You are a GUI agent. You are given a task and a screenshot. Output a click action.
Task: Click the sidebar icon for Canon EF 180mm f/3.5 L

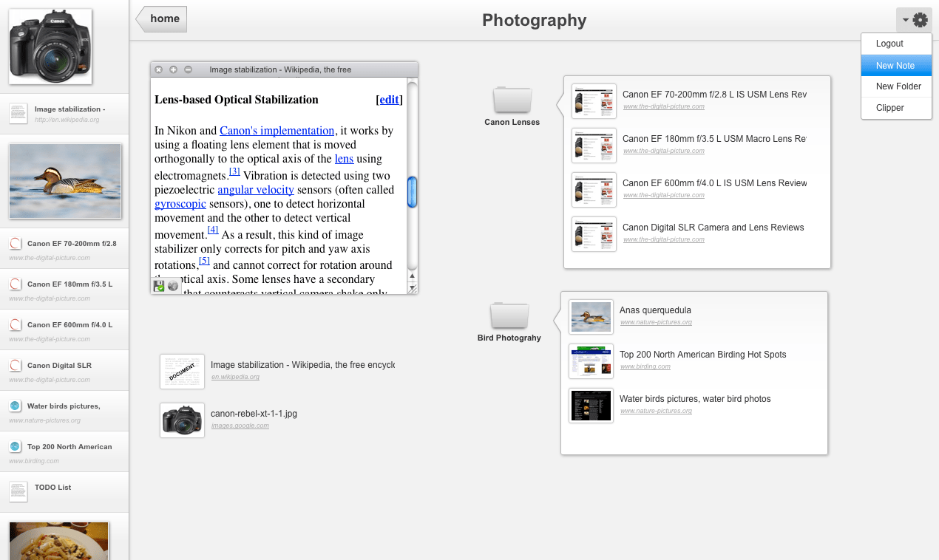[15, 284]
